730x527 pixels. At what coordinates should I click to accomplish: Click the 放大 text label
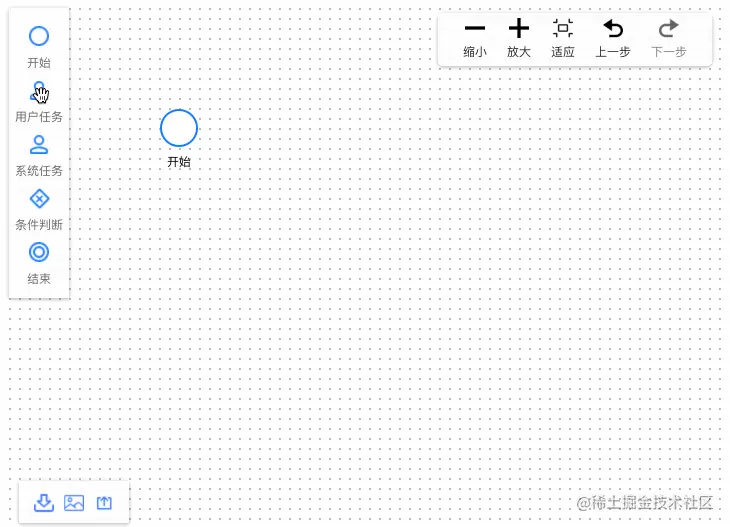click(x=519, y=52)
